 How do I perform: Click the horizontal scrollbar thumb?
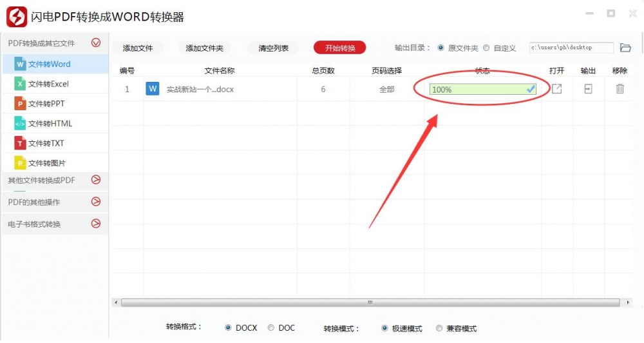pos(370,302)
